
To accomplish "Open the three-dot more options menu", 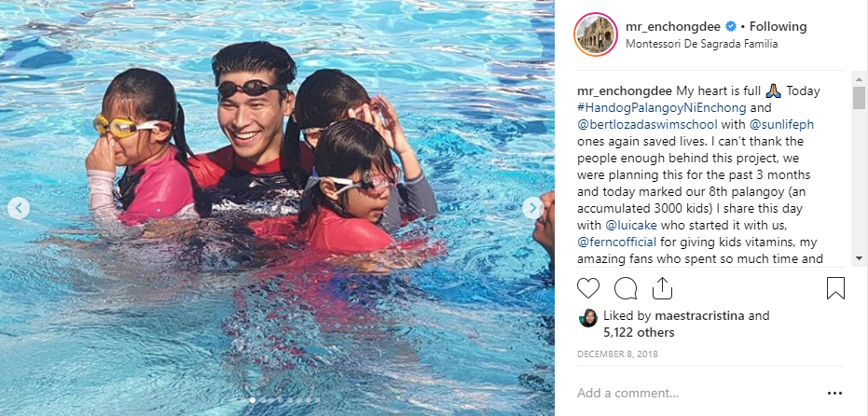I will pyautogui.click(x=834, y=394).
